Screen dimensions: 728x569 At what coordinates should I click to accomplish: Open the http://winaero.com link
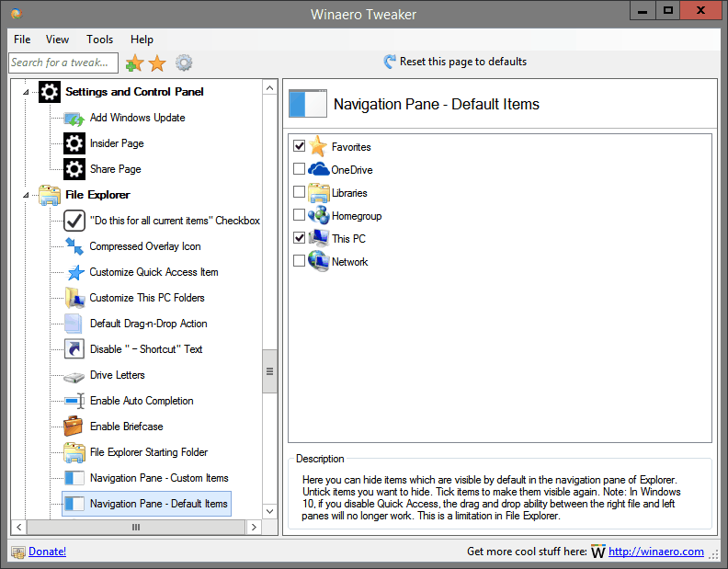[655, 552]
